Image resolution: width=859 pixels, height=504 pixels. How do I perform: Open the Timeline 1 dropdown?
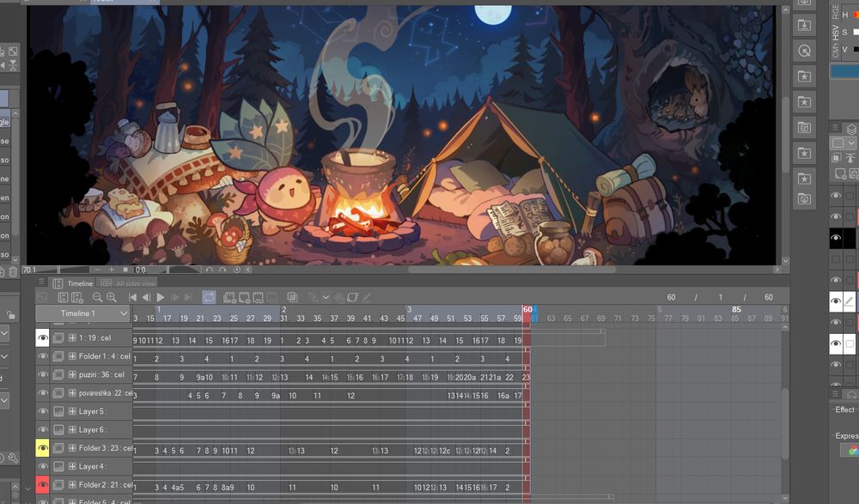pos(84,313)
